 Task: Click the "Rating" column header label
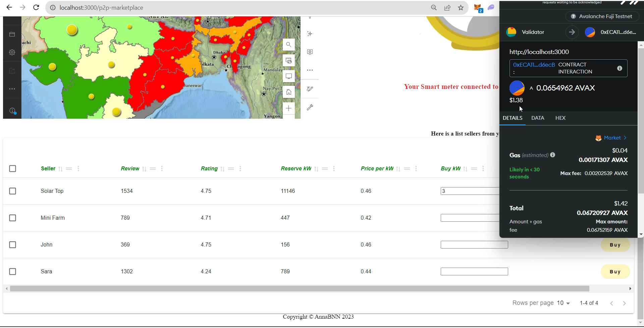coord(209,169)
